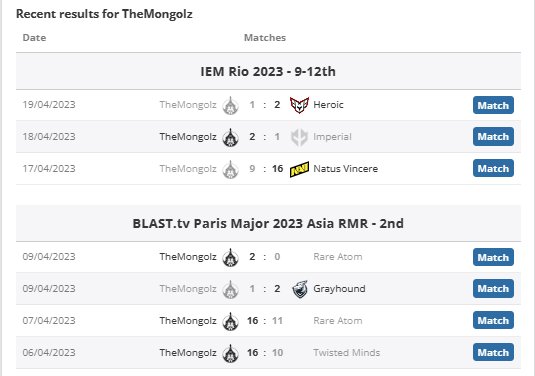Screen dimensions: 535x376
Task: Click the Natus Vincere team name
Action: pyautogui.click(x=345, y=169)
